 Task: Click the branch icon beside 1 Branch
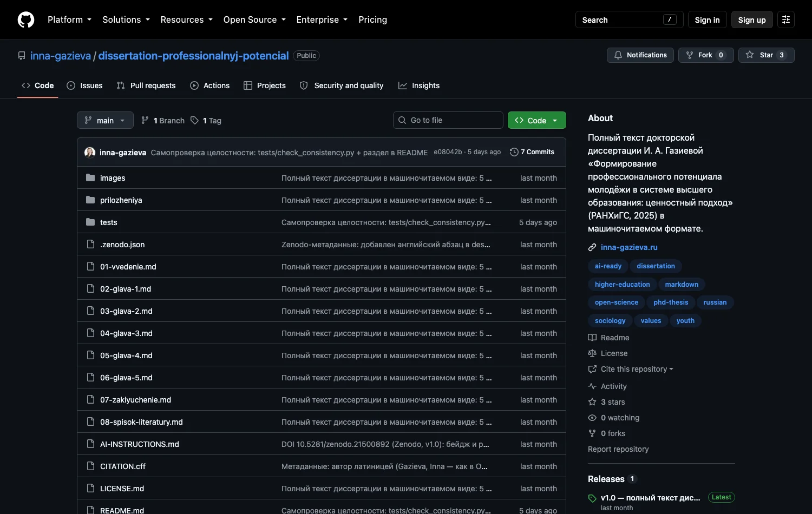145,120
